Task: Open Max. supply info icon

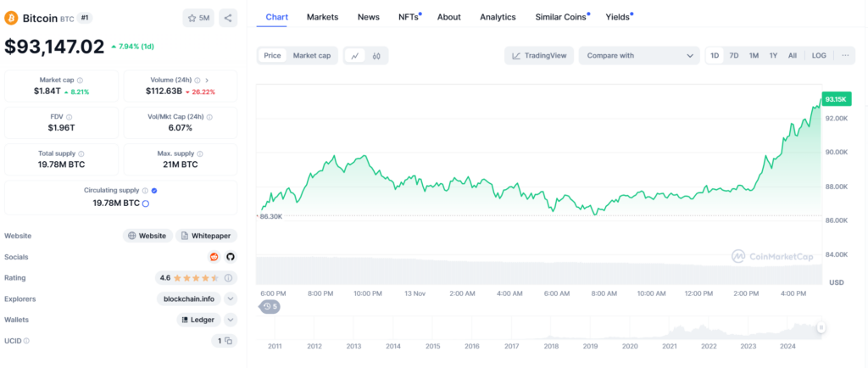Action: click(200, 153)
